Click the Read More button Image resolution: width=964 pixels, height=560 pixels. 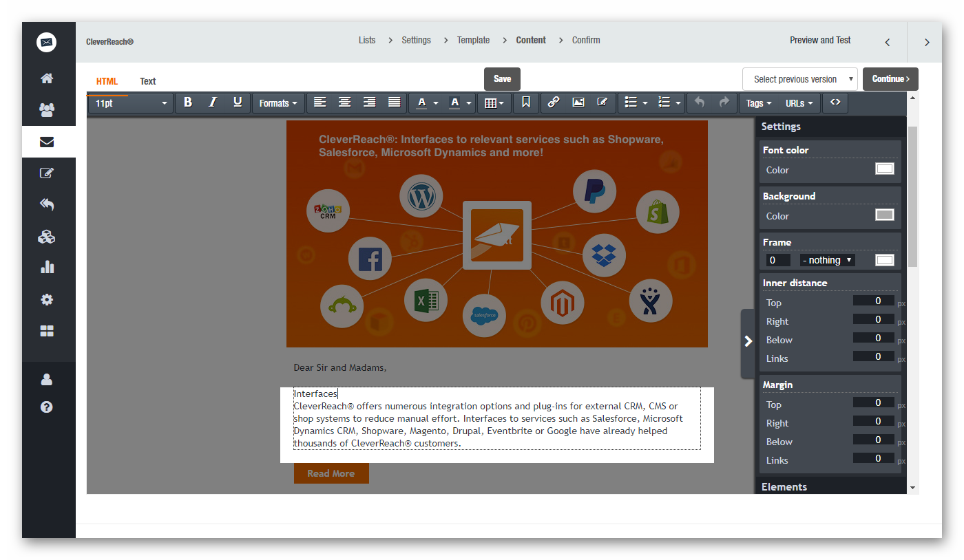click(x=331, y=473)
